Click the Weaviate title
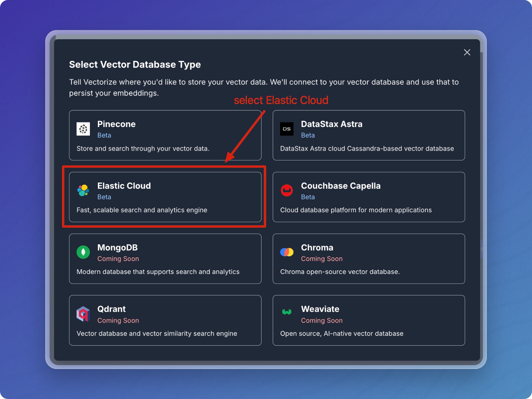This screenshot has height=399, width=532. pos(320,309)
